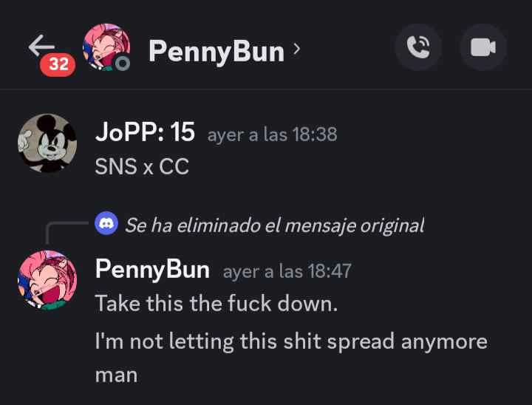Go back using the left arrow

point(41,45)
